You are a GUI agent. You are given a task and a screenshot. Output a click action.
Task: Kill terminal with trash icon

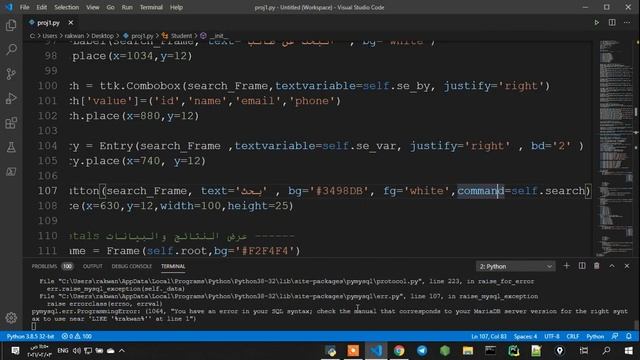[597, 266]
